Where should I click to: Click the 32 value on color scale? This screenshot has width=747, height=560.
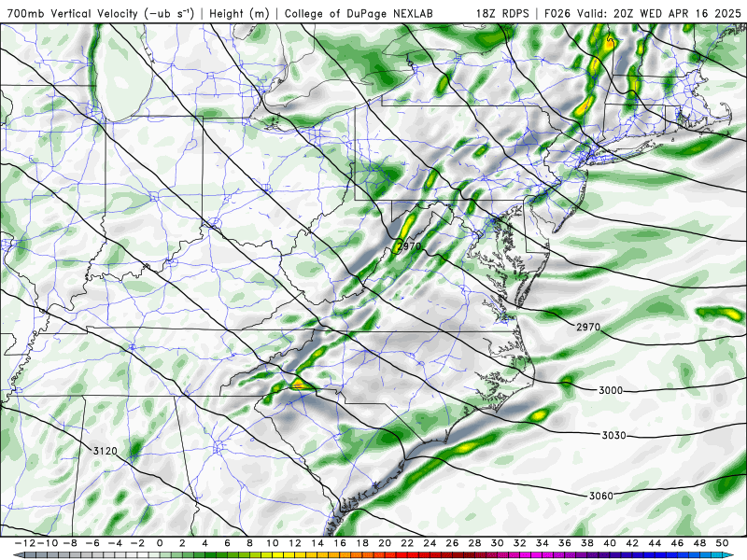[520, 543]
